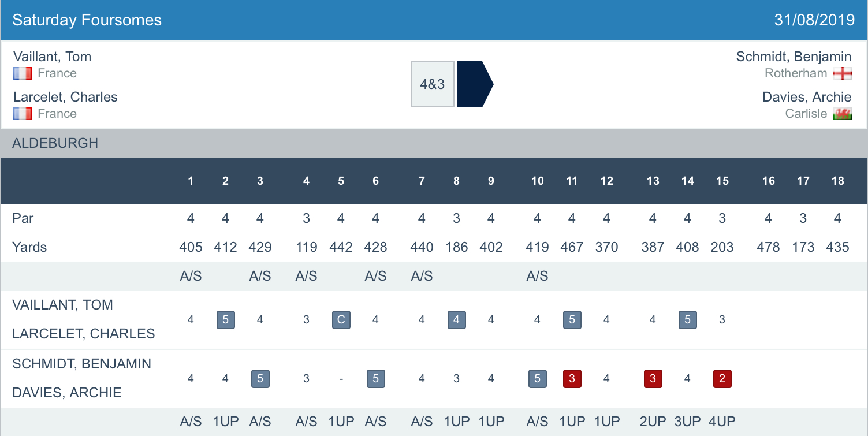
Task: Click the 4&3 match result box
Action: (x=433, y=84)
